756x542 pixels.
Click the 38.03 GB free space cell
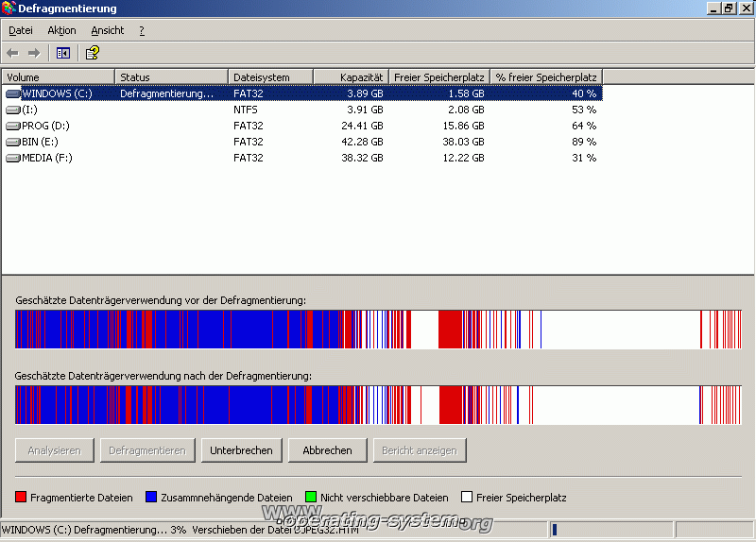463,142
